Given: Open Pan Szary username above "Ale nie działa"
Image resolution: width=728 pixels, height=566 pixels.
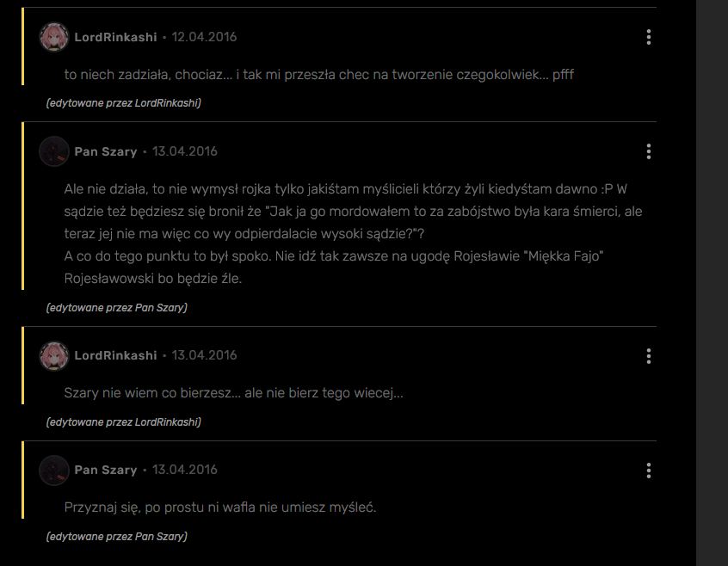Looking at the screenshot, I should (x=106, y=151).
